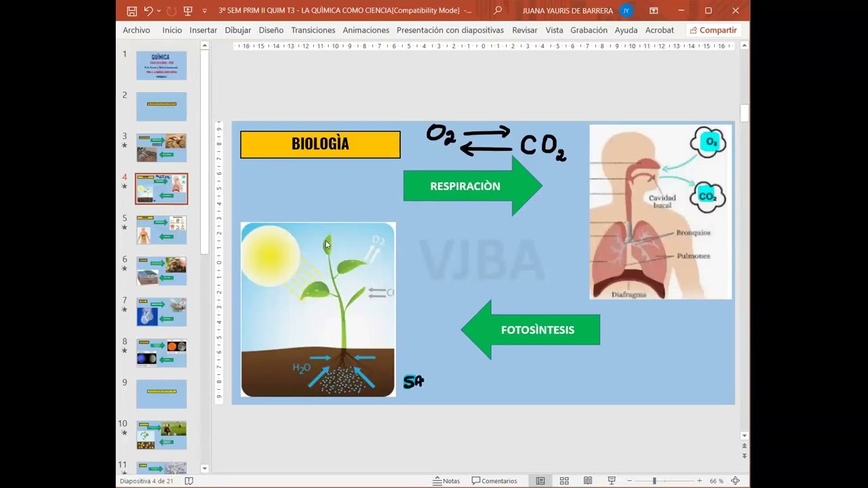The image size is (868, 488).
Task: Click accessibility/spell check book icon in status bar
Action: (x=189, y=481)
